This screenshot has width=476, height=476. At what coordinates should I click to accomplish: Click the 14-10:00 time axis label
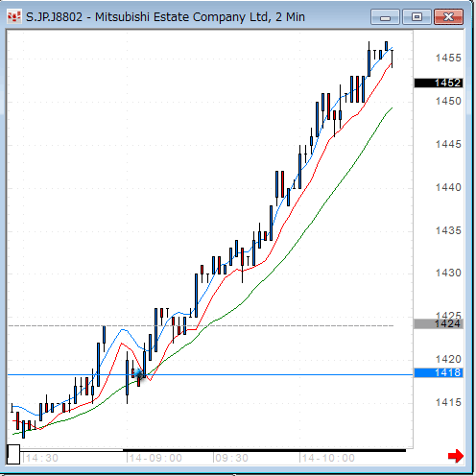tap(328, 458)
